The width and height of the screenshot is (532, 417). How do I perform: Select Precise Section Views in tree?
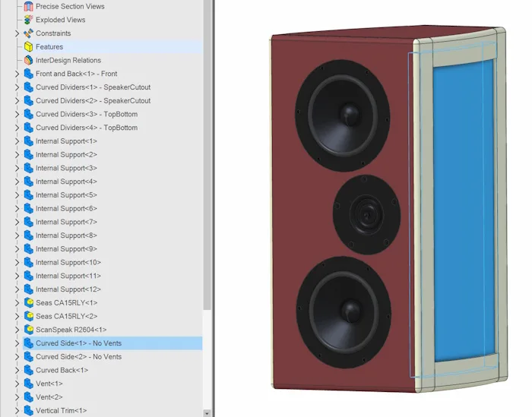pos(70,6)
